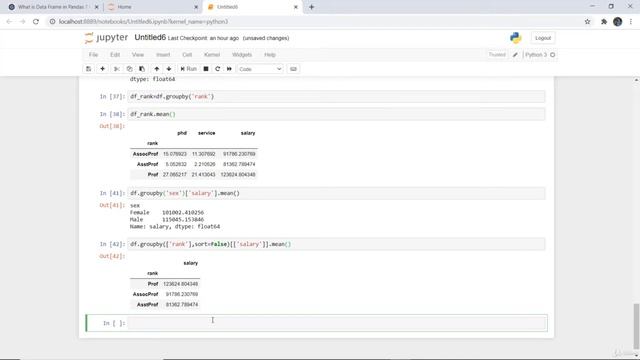
Task: Open the command palette keyboard icon
Action: coord(293,69)
